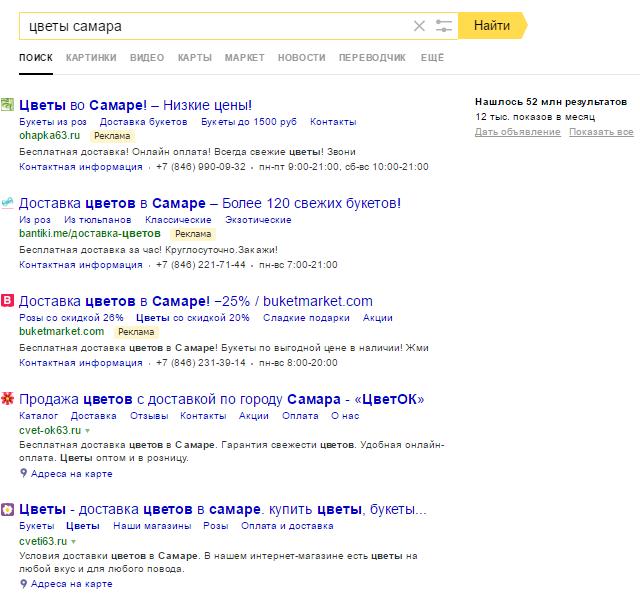Open 'Наши магазины' sitelink
This screenshot has width=640, height=604.
tap(152, 526)
